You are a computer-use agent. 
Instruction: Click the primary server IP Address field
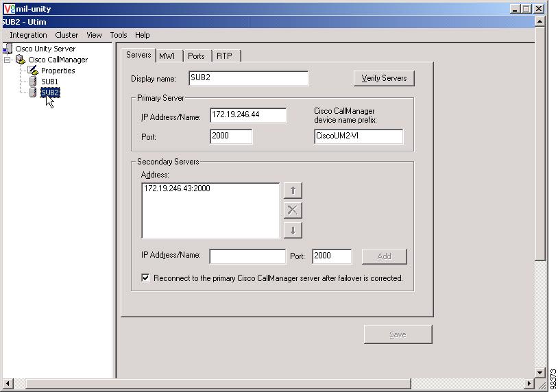(248, 115)
